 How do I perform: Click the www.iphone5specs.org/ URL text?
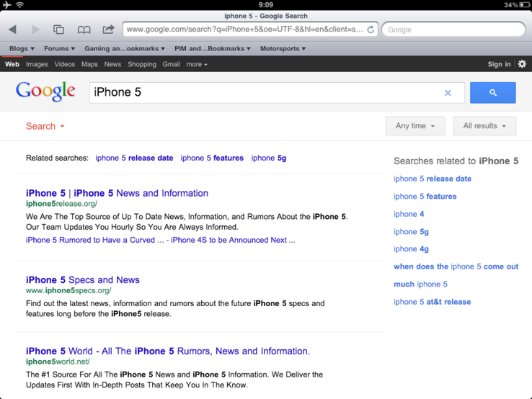point(68,290)
